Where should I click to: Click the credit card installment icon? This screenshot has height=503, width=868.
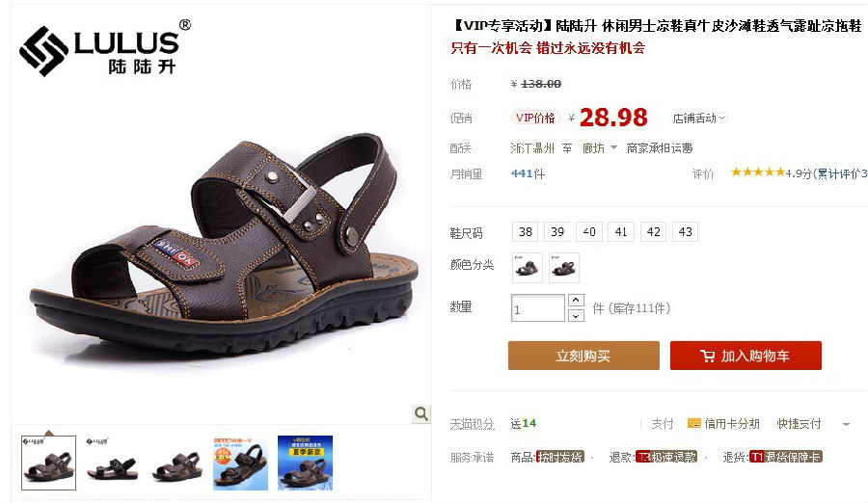693,423
